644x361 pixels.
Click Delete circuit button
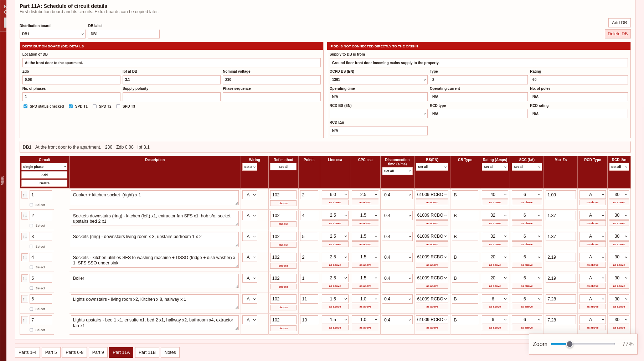coord(44,183)
